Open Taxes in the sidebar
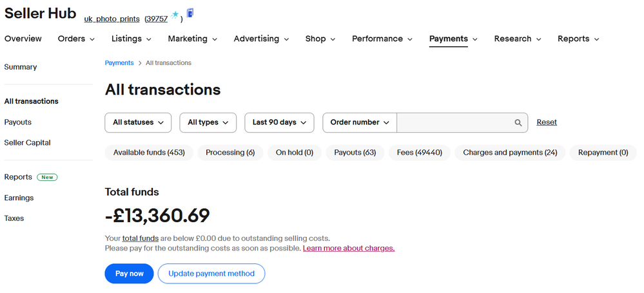 coord(14,218)
